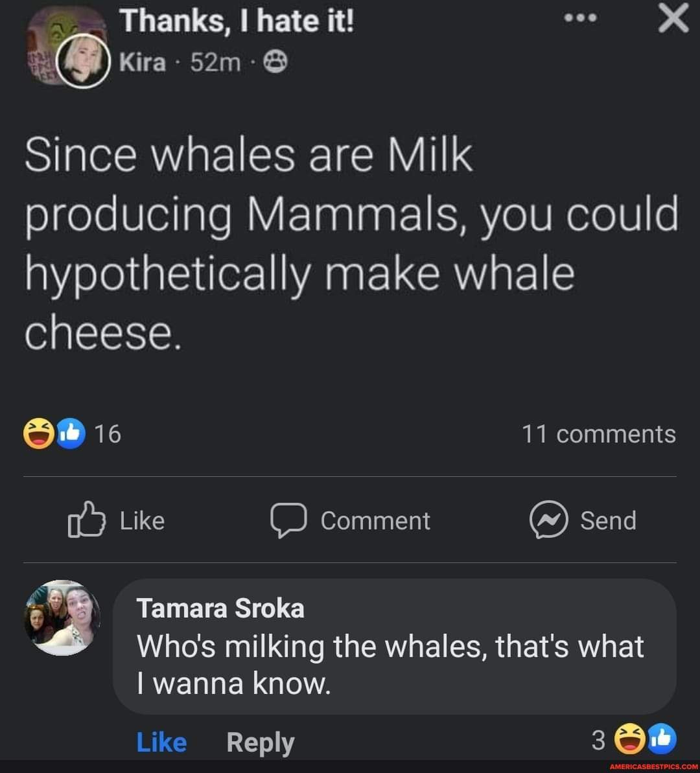
Task: Click Kira's profile name
Action: pyautogui.click(x=141, y=61)
